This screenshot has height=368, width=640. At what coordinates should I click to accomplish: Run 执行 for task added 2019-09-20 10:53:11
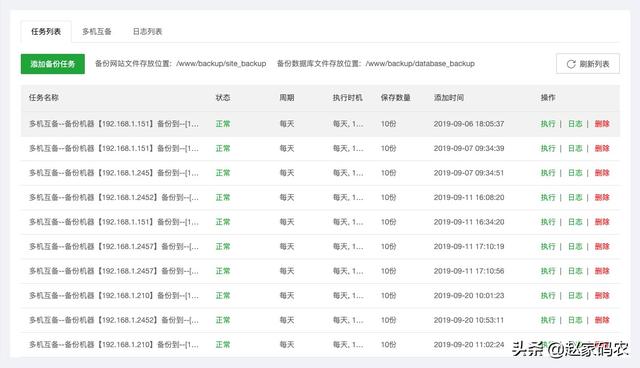click(548, 320)
